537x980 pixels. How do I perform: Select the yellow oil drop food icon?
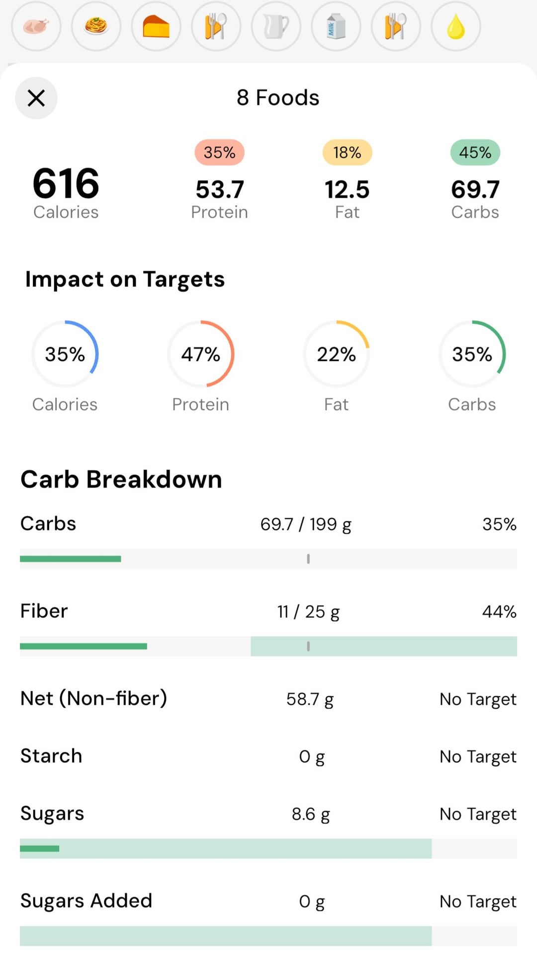click(456, 26)
